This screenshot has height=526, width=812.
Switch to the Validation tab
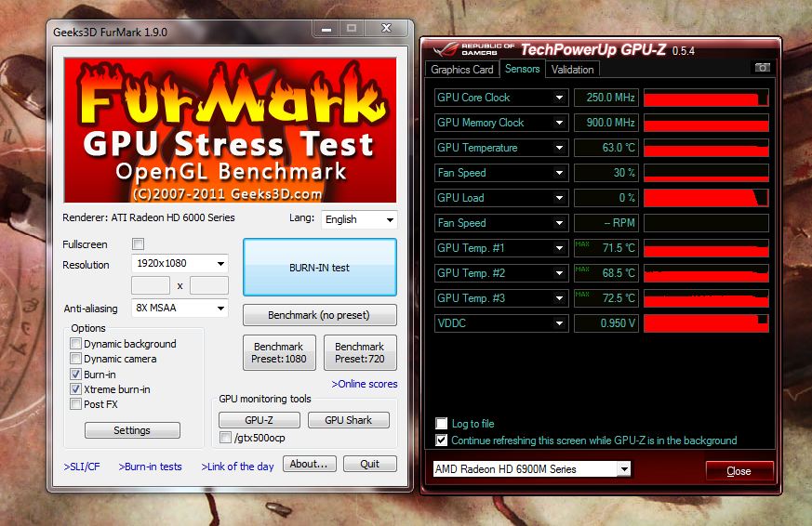point(572,70)
